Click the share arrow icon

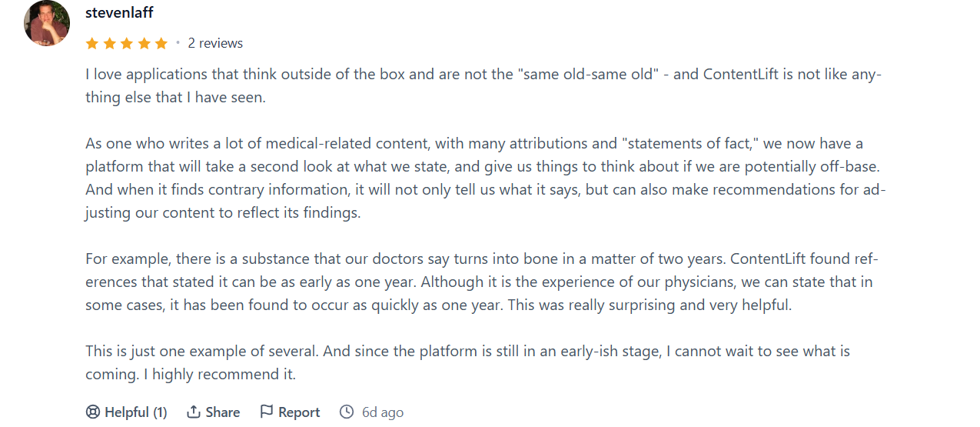(x=194, y=412)
